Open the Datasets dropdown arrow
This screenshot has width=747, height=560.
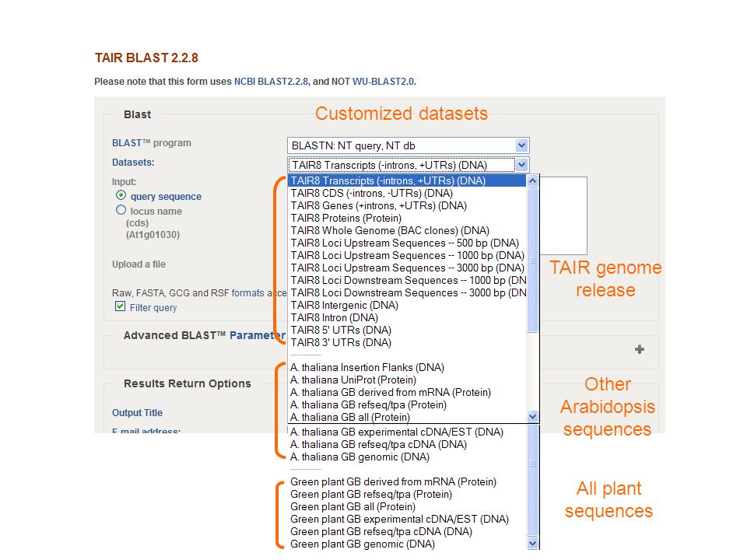(521, 165)
